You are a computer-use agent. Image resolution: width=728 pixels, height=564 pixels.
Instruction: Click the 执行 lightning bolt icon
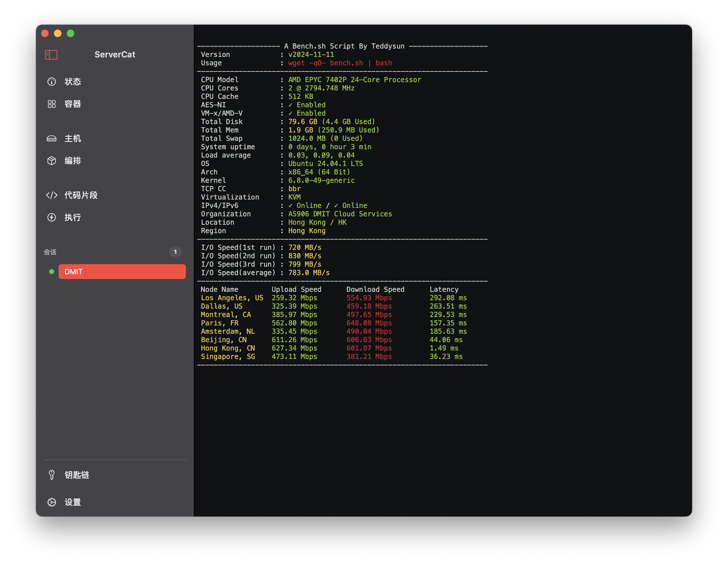coord(52,217)
